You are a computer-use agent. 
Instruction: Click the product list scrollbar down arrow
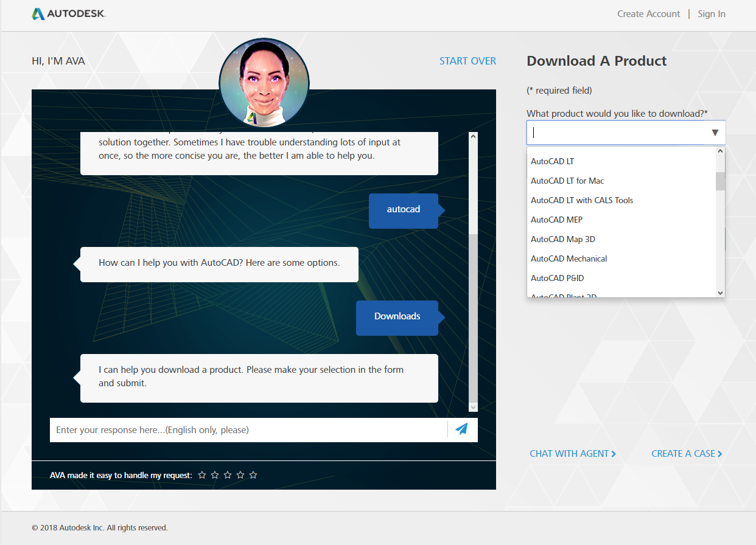pos(720,293)
